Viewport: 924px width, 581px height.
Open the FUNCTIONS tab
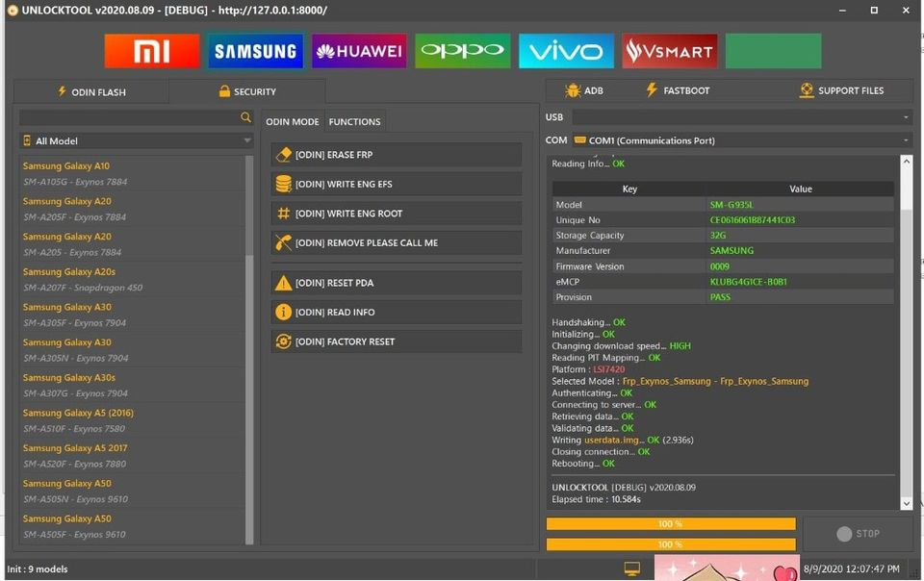pyautogui.click(x=355, y=122)
